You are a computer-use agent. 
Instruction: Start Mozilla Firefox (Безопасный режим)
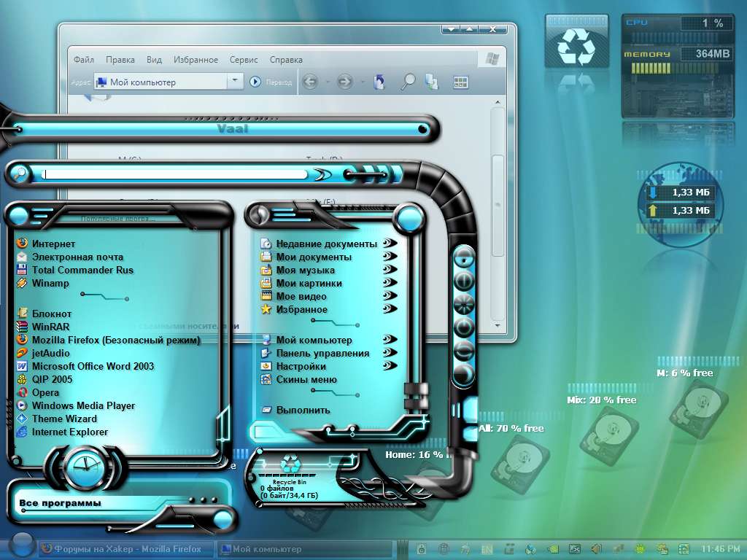click(109, 340)
